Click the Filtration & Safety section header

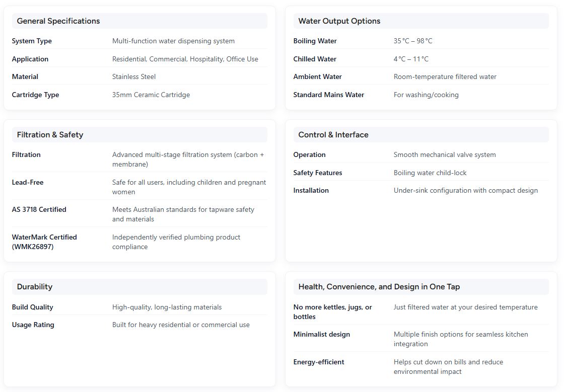click(50, 135)
